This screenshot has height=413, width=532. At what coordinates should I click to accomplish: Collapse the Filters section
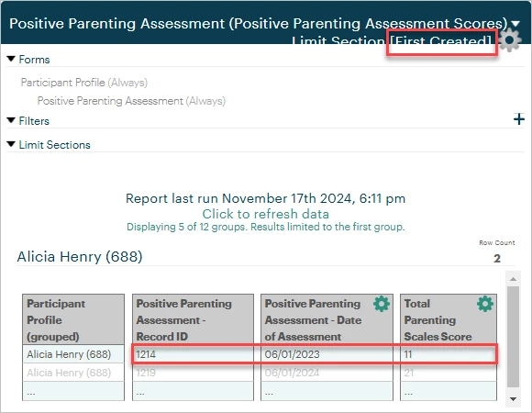point(11,120)
